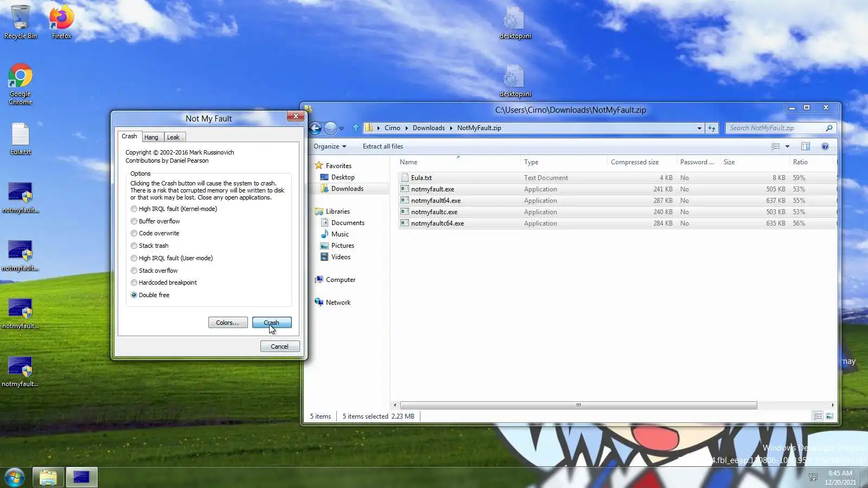Switch to the Hang tab
Screen dimensions: 868x488
[x=151, y=137]
